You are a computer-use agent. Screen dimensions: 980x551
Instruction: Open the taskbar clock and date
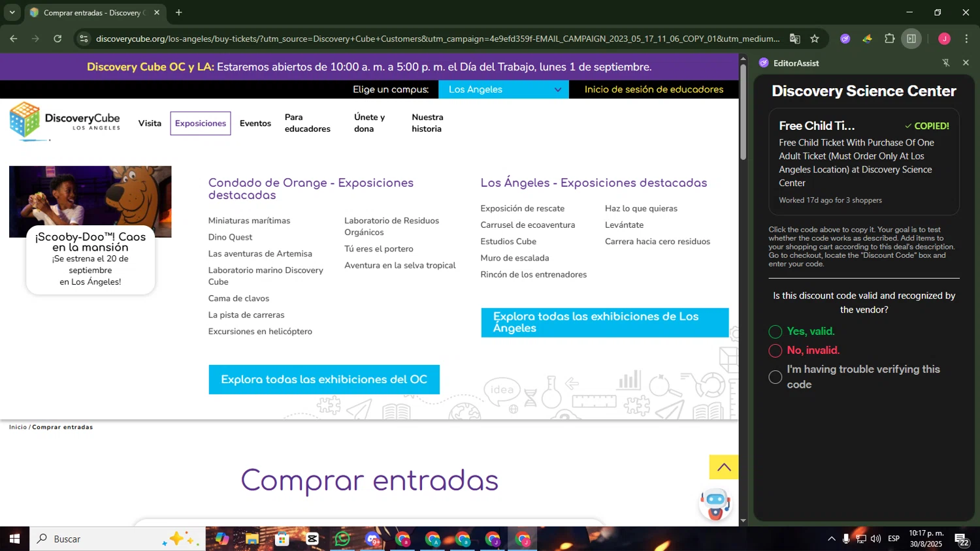(x=926, y=539)
